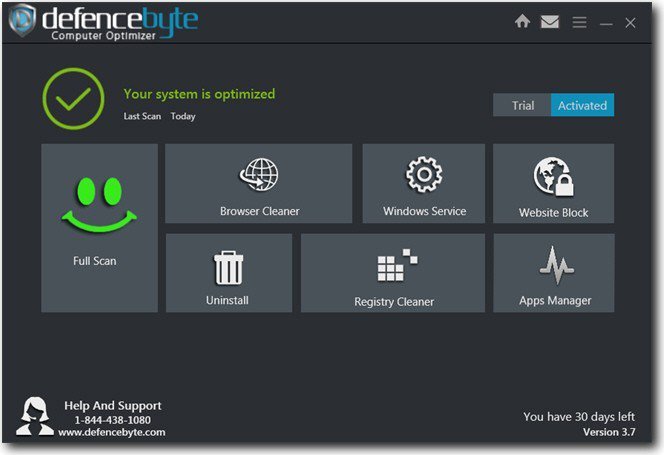Click the support agent avatar icon
This screenshot has height=455, width=664.
[35, 416]
